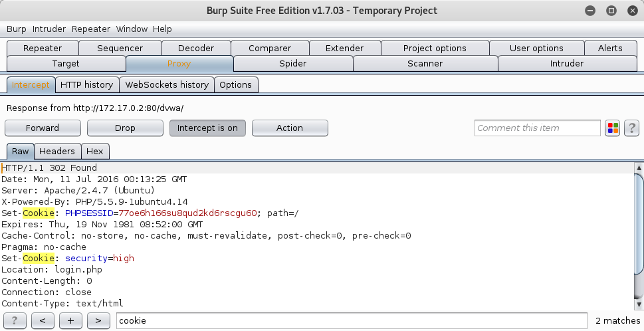
Task: Click the search help question mark button
Action: point(15,321)
